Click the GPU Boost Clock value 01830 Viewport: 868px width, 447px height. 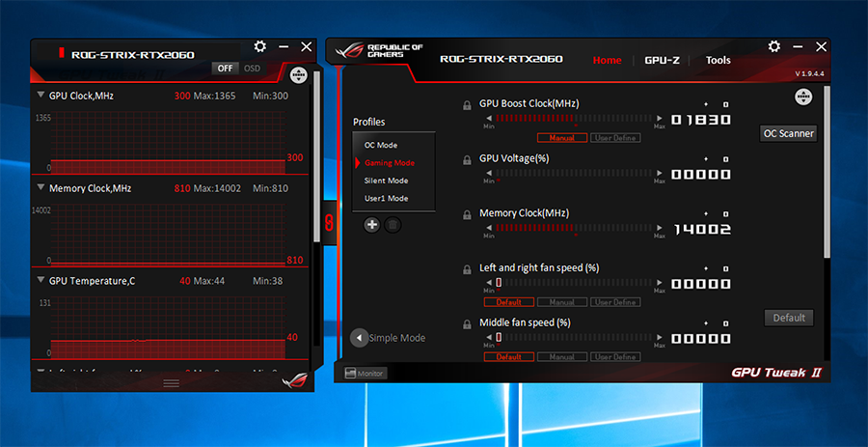tap(701, 120)
